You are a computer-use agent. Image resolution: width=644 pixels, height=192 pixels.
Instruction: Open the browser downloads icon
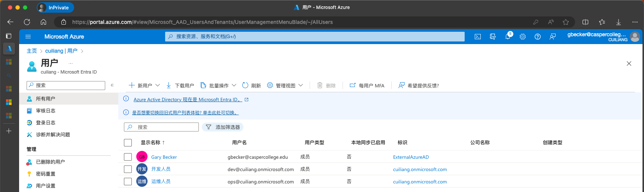pyautogui.click(x=619, y=22)
